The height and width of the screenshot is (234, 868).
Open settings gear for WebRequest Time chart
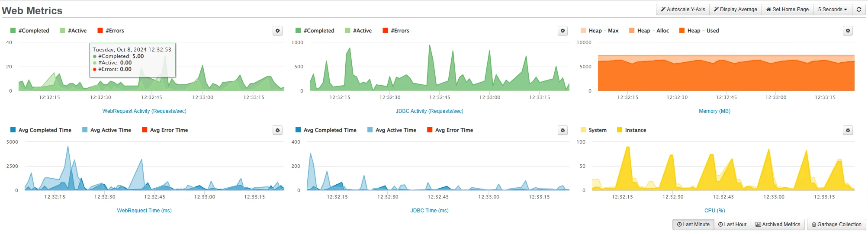pyautogui.click(x=278, y=130)
